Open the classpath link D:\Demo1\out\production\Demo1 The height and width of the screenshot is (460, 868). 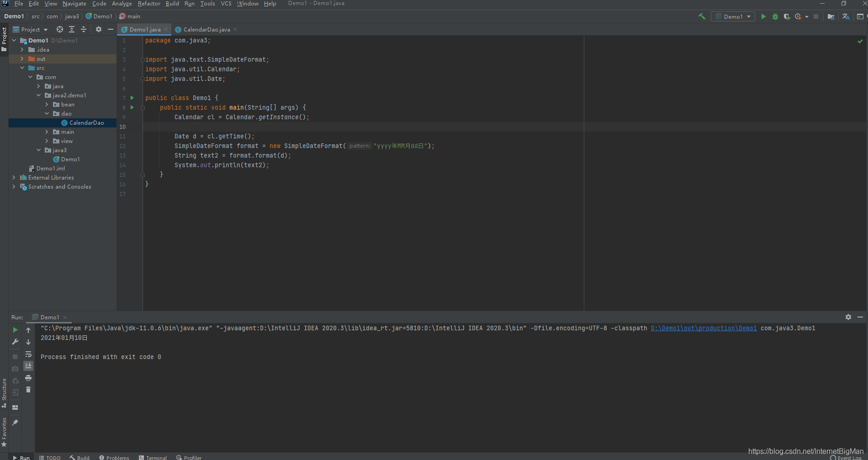(704, 328)
